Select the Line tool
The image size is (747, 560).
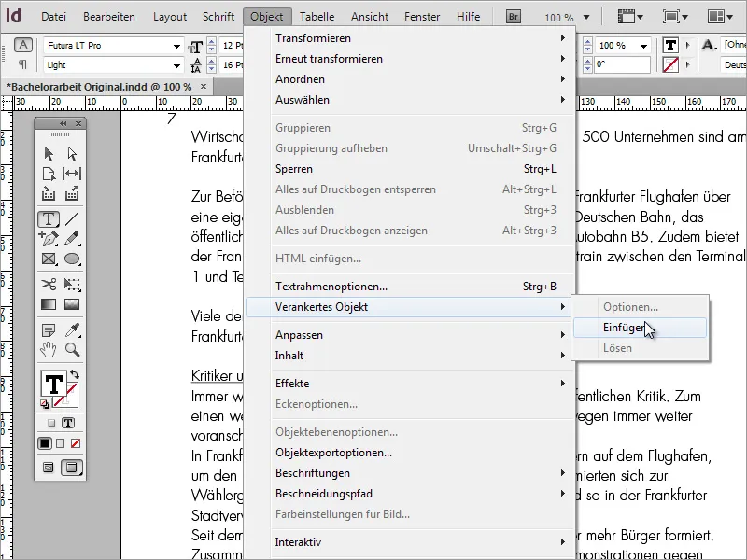point(72,219)
